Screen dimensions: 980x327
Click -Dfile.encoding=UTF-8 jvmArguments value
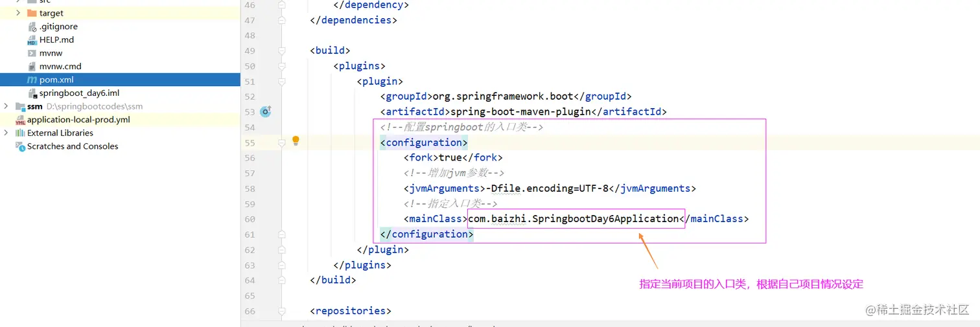coord(548,188)
